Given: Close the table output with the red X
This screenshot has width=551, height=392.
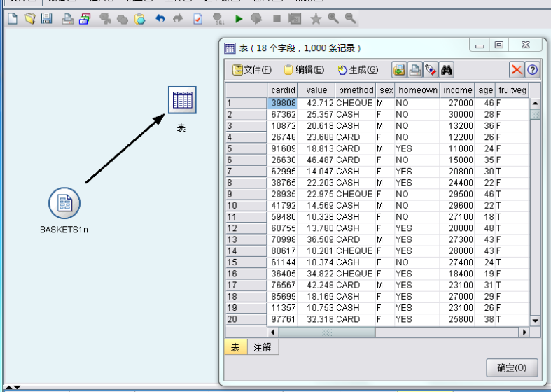Looking at the screenshot, I should pyautogui.click(x=517, y=70).
